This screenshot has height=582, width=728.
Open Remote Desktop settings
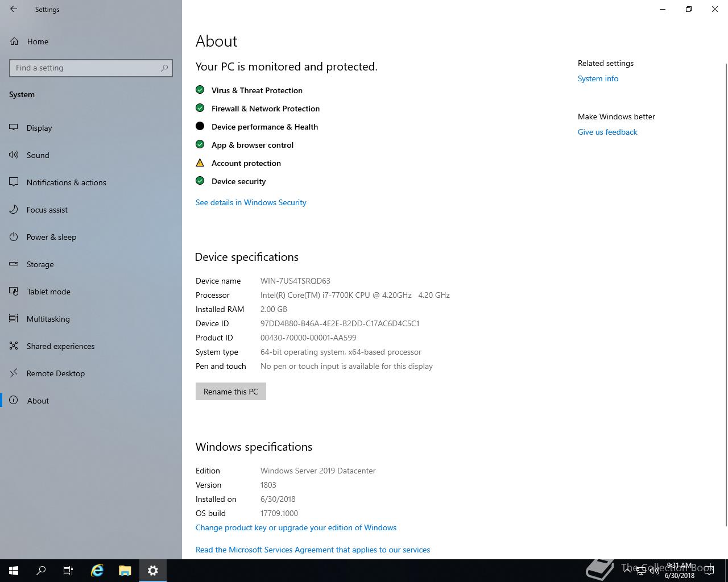click(91, 373)
